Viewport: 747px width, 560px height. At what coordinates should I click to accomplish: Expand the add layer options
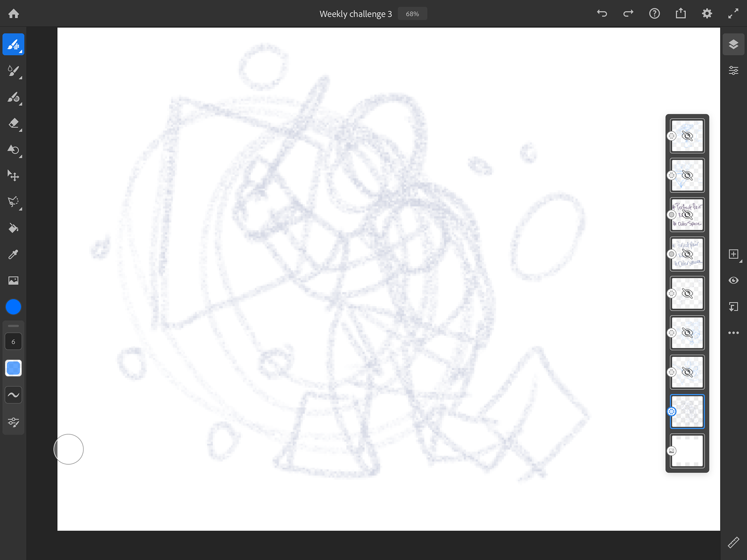pos(734,255)
